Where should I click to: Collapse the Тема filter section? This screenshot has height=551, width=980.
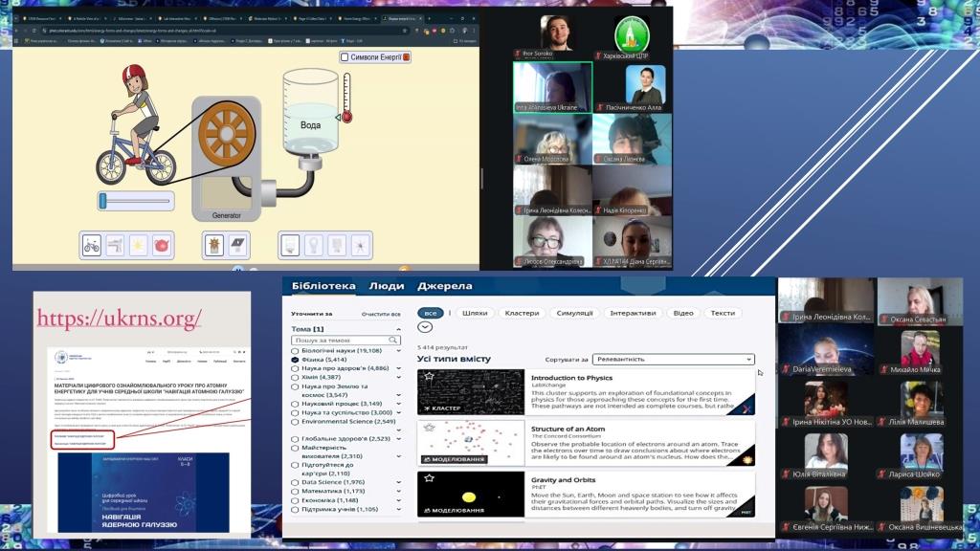(398, 329)
